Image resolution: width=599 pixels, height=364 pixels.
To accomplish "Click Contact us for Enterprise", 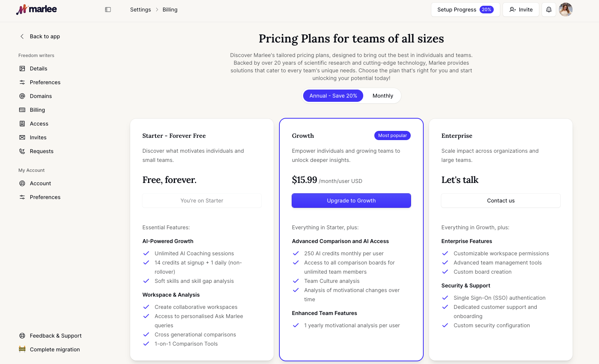I will [501, 201].
